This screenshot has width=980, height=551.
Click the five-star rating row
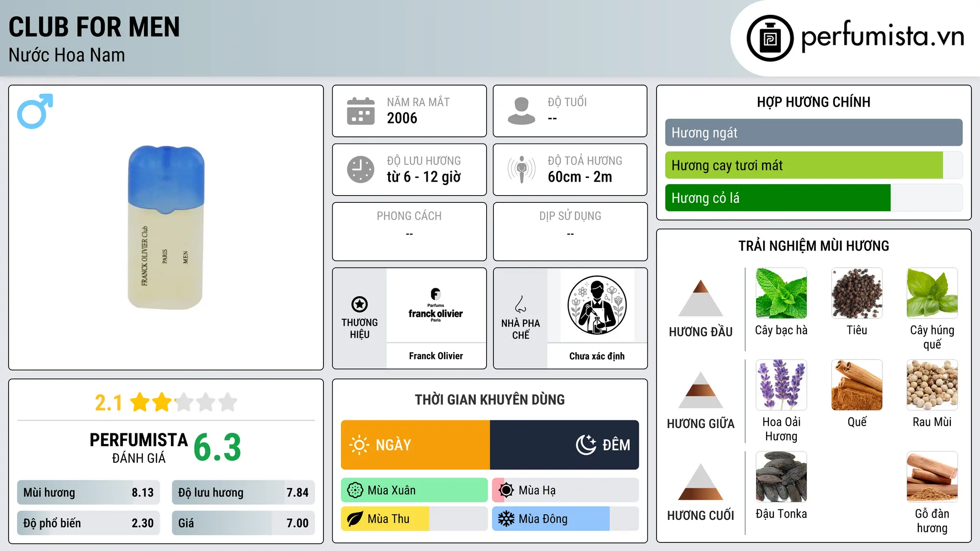[x=184, y=402]
